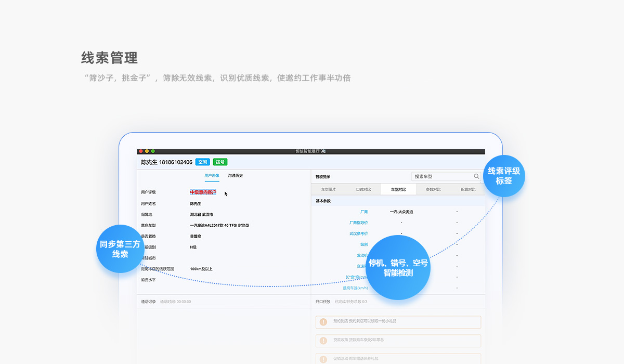Image resolution: width=624 pixels, height=364 pixels.
Task: Click the 级别 parameter label
Action: [x=364, y=244]
